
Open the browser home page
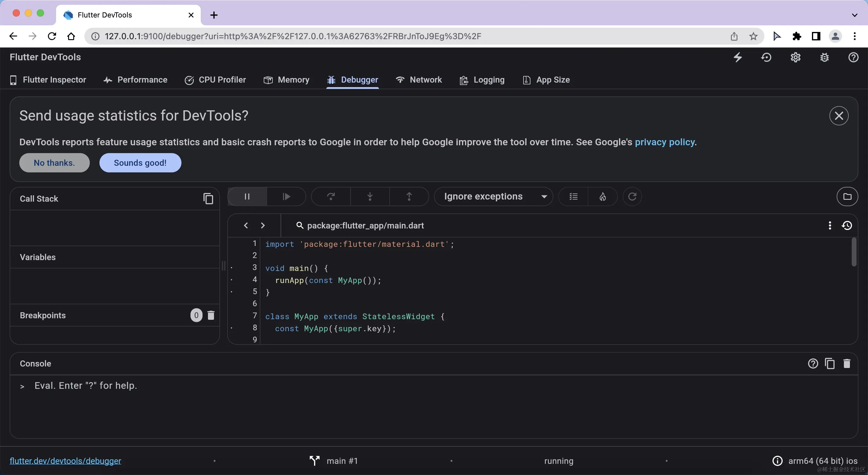click(71, 36)
